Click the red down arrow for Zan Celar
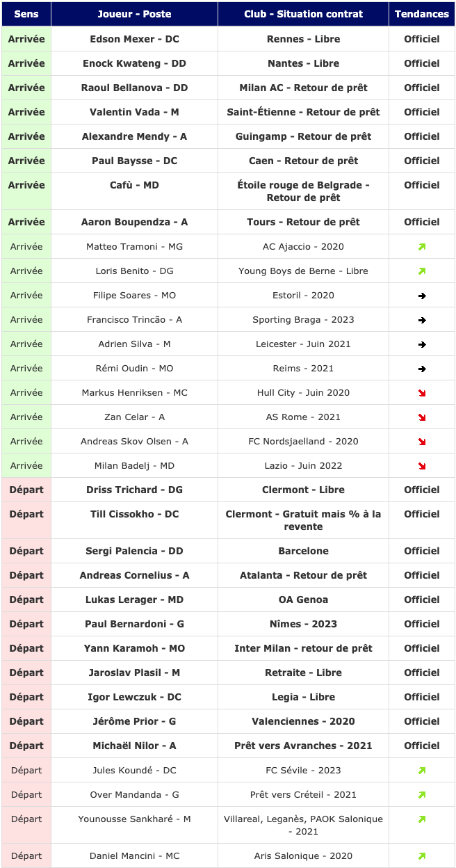This screenshot has width=456, height=868. point(422,417)
